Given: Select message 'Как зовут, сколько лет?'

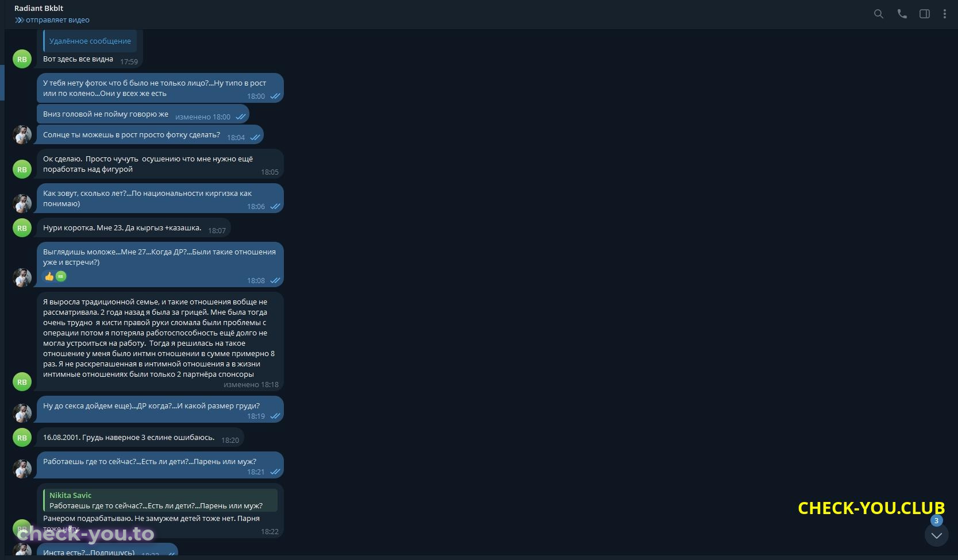Looking at the screenshot, I should [160, 199].
